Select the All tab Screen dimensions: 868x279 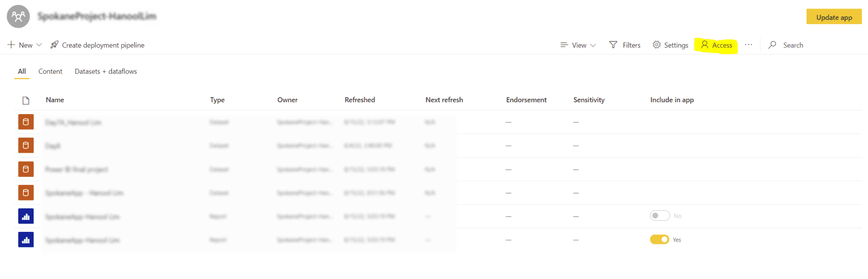coord(22,71)
